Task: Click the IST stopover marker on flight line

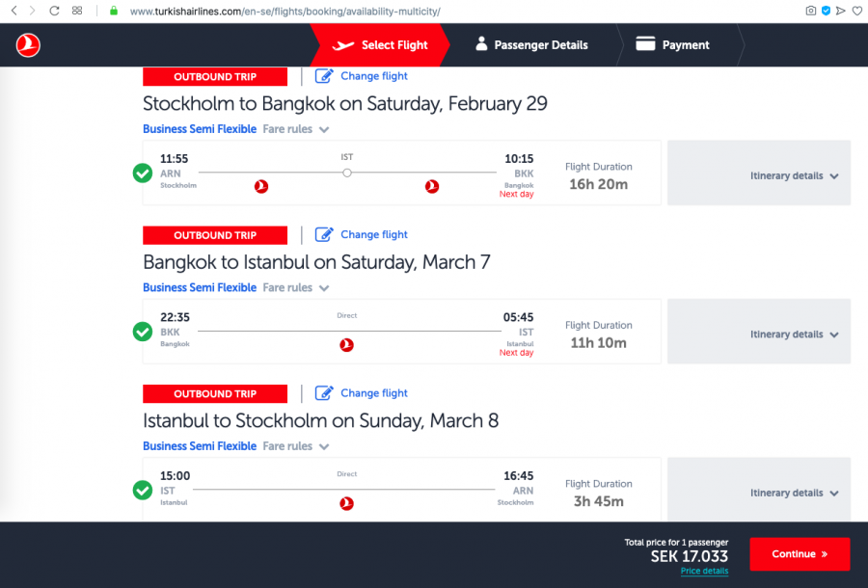Action: (347, 173)
